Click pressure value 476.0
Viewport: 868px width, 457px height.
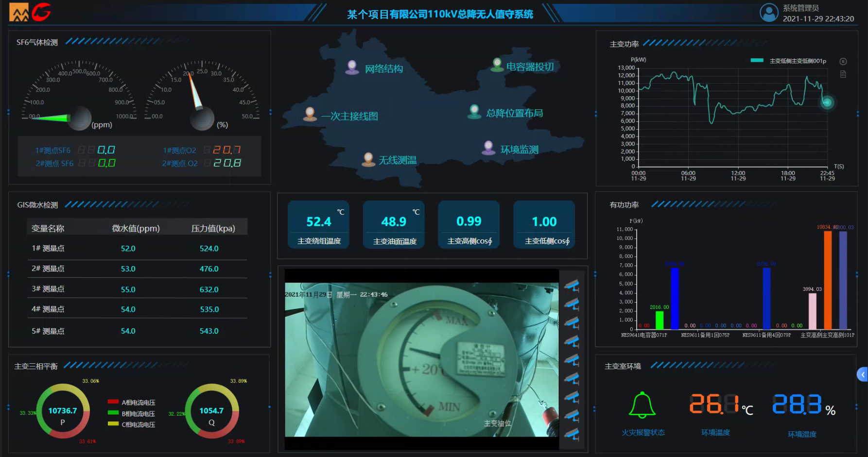click(x=209, y=269)
